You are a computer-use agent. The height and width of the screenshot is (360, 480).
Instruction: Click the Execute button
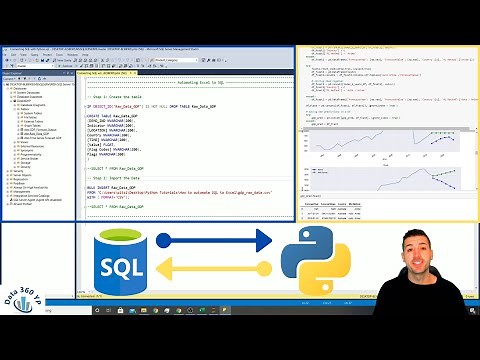click(x=66, y=66)
